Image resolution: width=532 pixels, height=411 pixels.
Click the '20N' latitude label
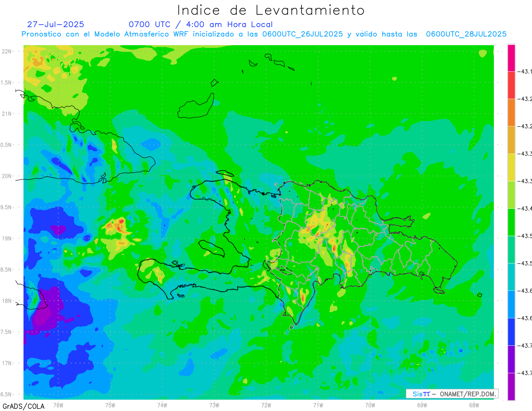pyautogui.click(x=7, y=176)
